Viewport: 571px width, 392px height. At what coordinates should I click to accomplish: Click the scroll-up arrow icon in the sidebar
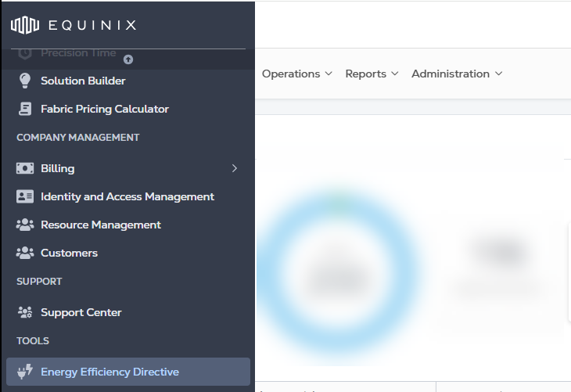pos(128,59)
